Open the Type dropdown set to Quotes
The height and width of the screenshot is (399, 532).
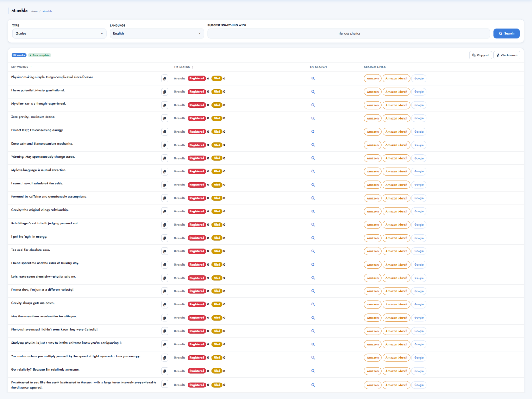click(x=59, y=33)
